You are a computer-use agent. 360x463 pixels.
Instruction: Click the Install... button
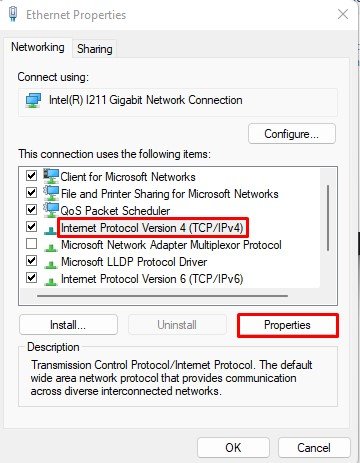pos(68,325)
